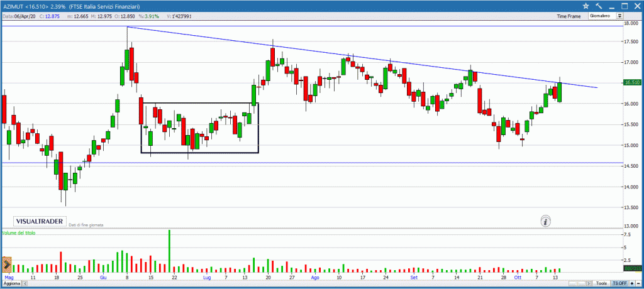Click the volume value V: 1'423'991
Screen dimensions: 644x289
(179, 16)
